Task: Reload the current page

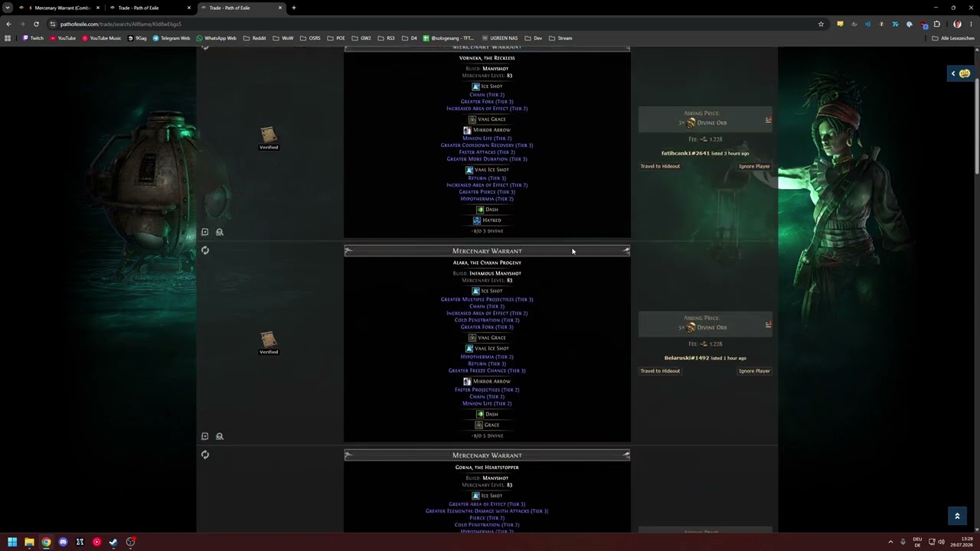Action: pyautogui.click(x=36, y=24)
